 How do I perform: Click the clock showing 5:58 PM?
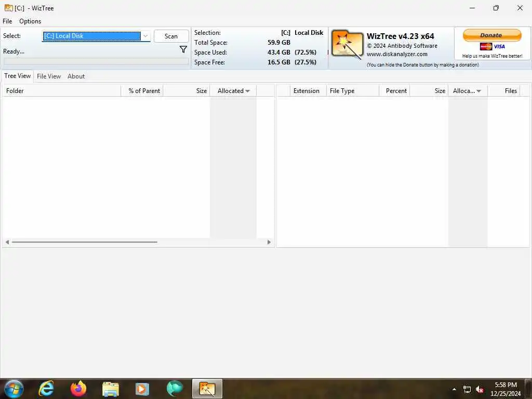pos(506,385)
